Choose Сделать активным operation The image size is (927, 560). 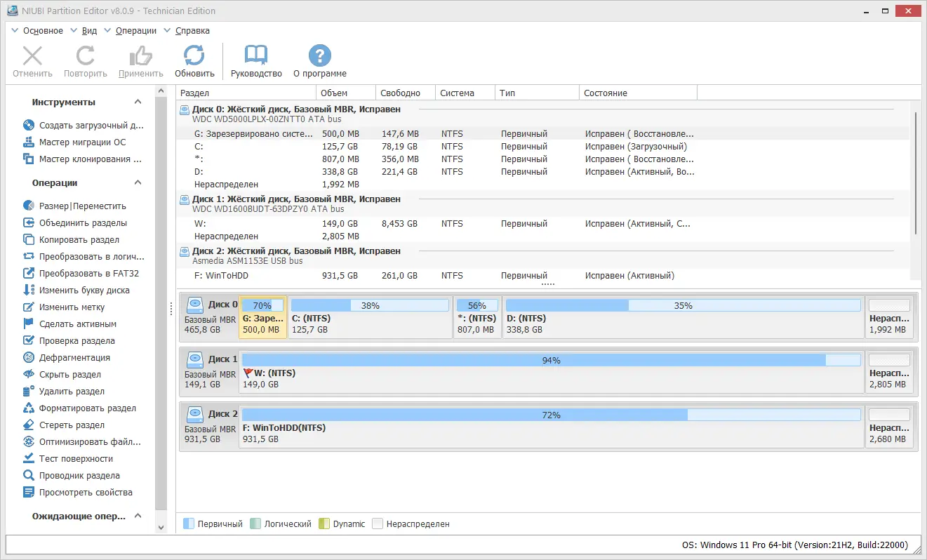pyautogui.click(x=70, y=324)
